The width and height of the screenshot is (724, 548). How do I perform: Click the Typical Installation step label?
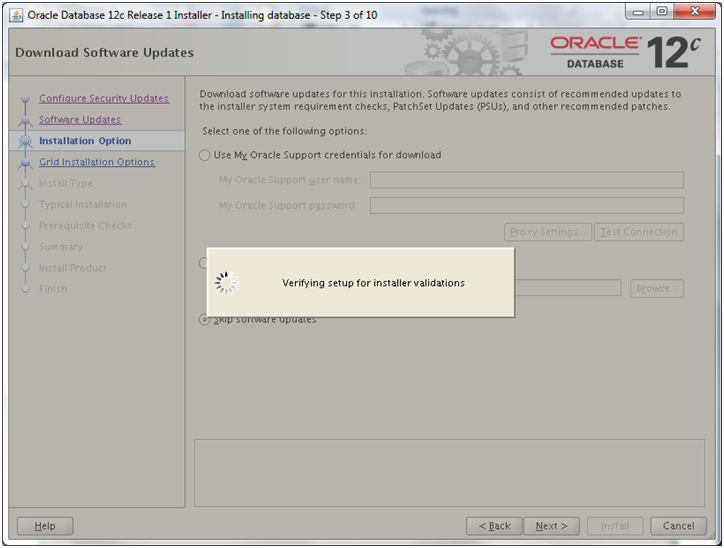point(83,205)
